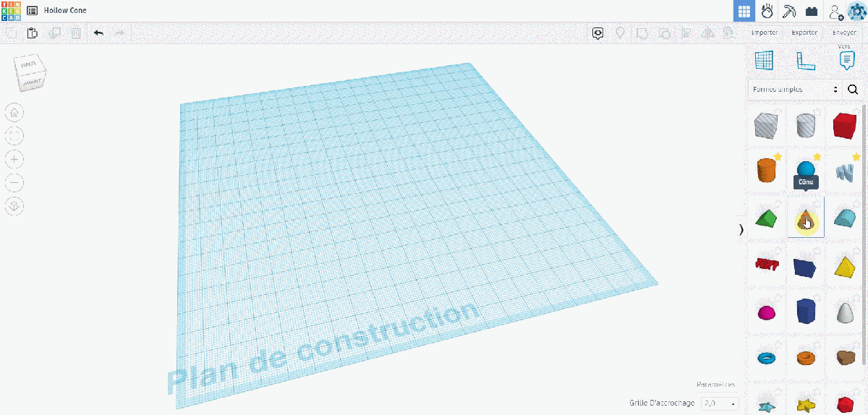Switch to the Bricks mode
Screen dimensions: 868x415
(812, 12)
